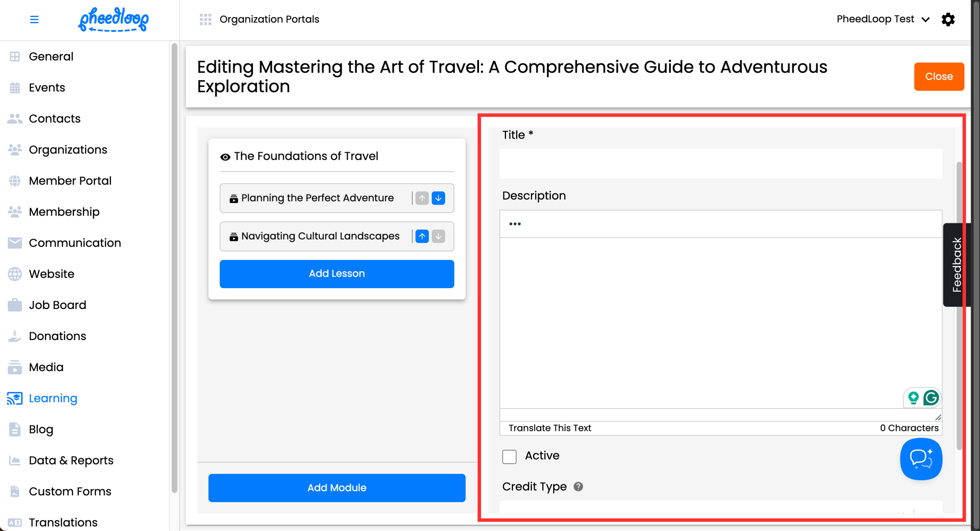The height and width of the screenshot is (531, 980).
Task: Enable the Active checkbox
Action: tap(509, 456)
